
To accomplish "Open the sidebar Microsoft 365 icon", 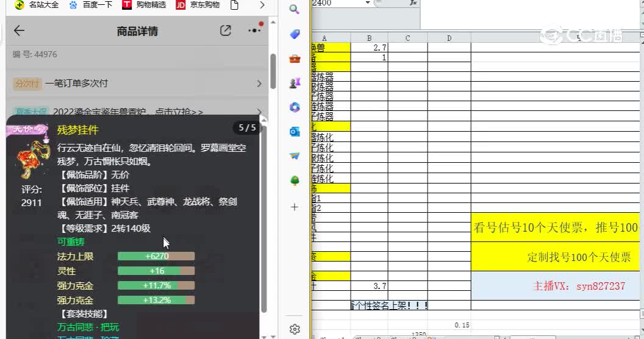I will [x=295, y=107].
